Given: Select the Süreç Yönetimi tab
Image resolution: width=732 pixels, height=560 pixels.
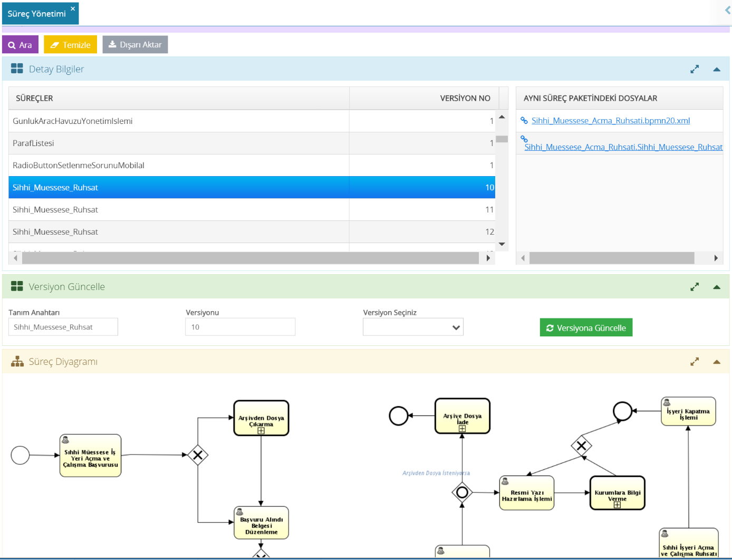Looking at the screenshot, I should [36, 14].
